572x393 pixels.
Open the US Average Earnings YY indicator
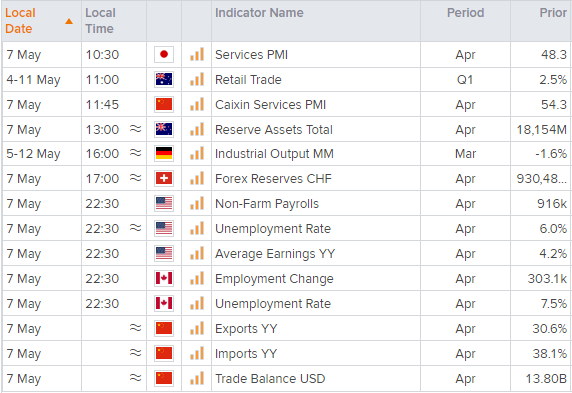[275, 254]
